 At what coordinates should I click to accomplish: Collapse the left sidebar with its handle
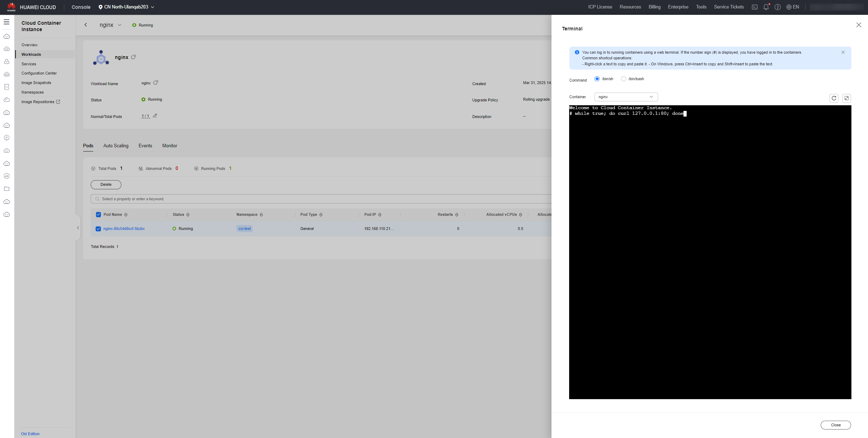(x=78, y=228)
